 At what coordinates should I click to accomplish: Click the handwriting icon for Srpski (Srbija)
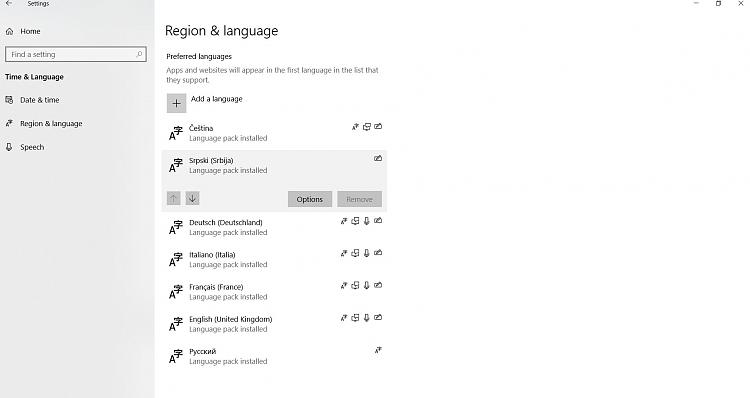(x=378, y=158)
